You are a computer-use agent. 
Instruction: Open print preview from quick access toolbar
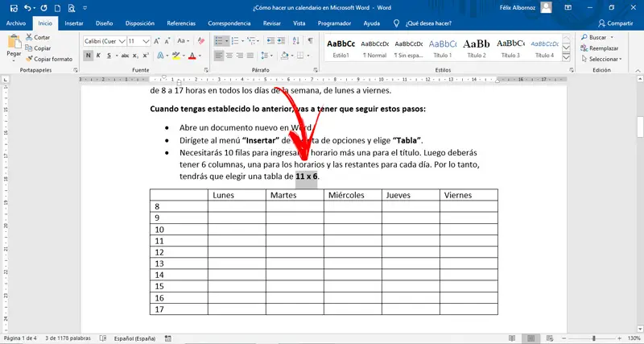[x=72, y=7]
